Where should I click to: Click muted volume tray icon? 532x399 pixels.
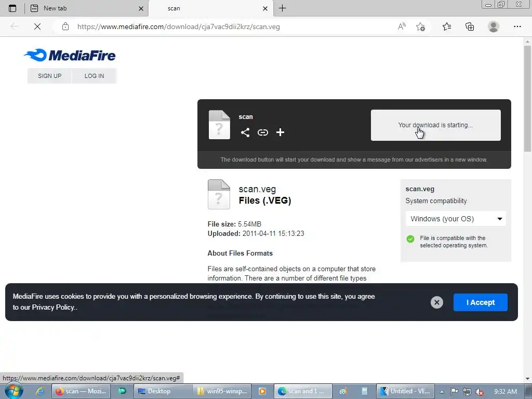(480, 392)
